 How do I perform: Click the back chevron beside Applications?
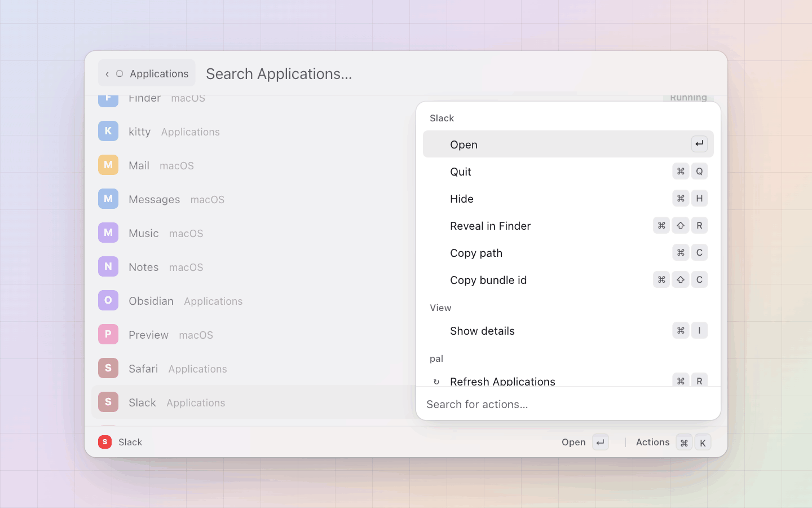(107, 74)
